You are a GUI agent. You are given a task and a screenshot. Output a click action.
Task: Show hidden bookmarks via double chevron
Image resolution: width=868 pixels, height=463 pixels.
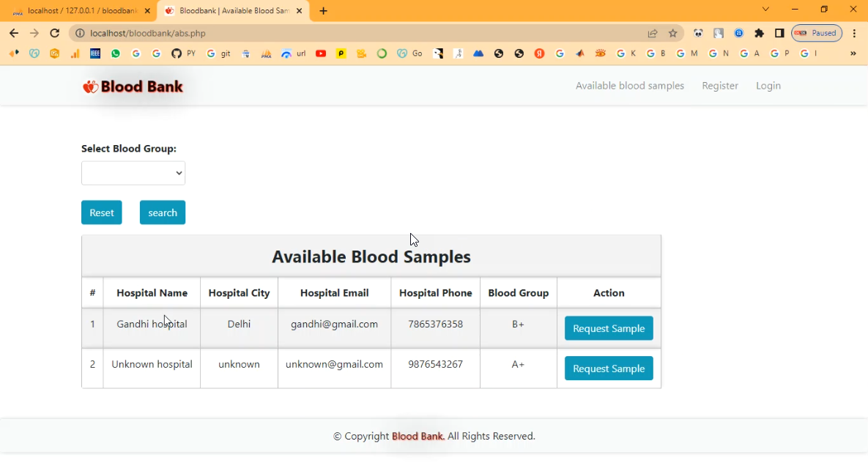pos(853,53)
